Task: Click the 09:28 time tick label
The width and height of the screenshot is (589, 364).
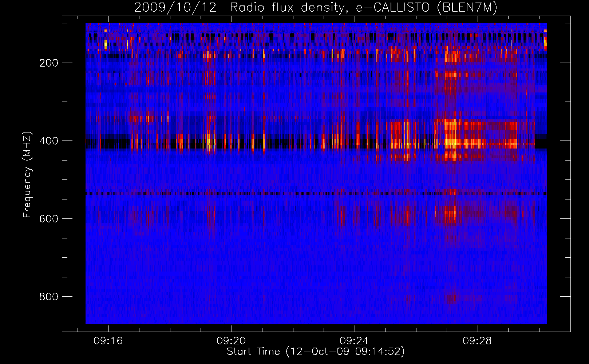Action: 477,341
